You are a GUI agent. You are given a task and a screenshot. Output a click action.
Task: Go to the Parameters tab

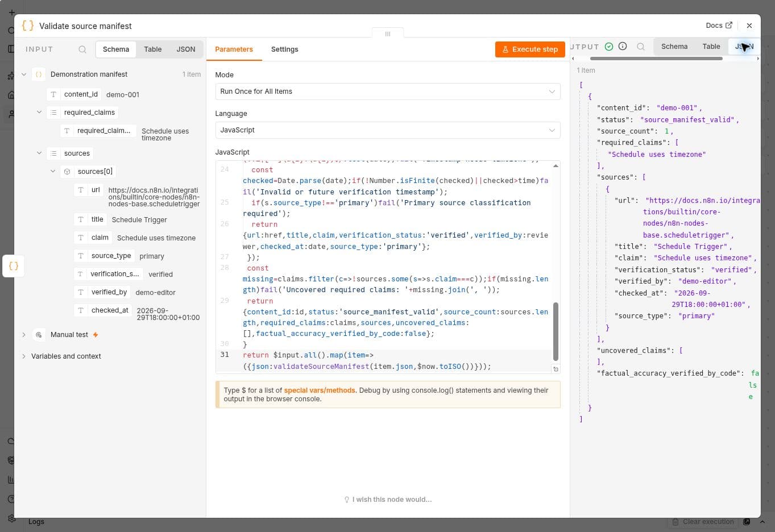coord(234,49)
